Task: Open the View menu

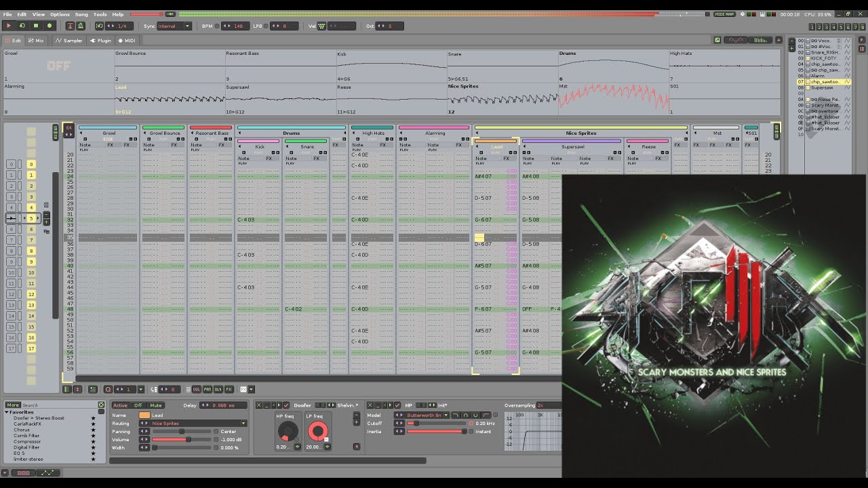Action: click(x=39, y=14)
